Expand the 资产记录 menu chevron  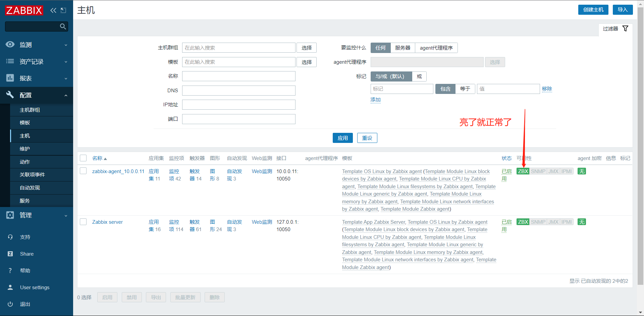coord(66,62)
